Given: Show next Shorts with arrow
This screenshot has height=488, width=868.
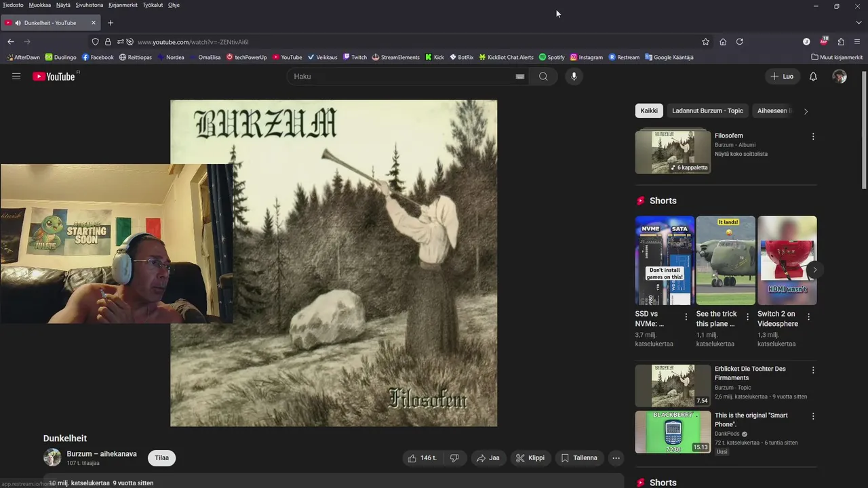Looking at the screenshot, I should tap(814, 269).
